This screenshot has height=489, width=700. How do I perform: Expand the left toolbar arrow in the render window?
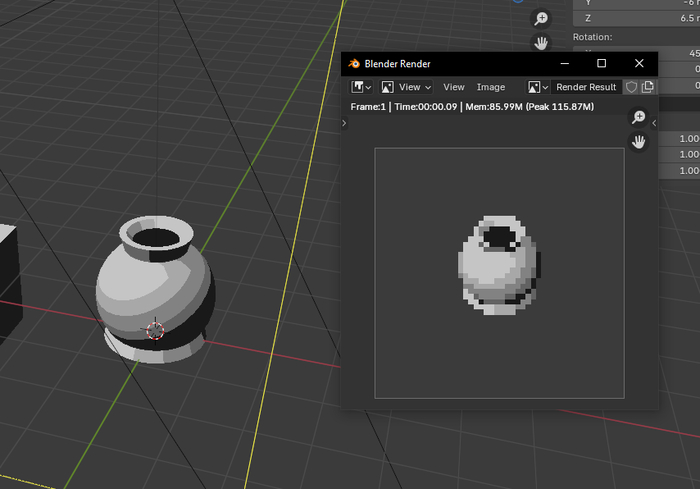pyautogui.click(x=344, y=123)
